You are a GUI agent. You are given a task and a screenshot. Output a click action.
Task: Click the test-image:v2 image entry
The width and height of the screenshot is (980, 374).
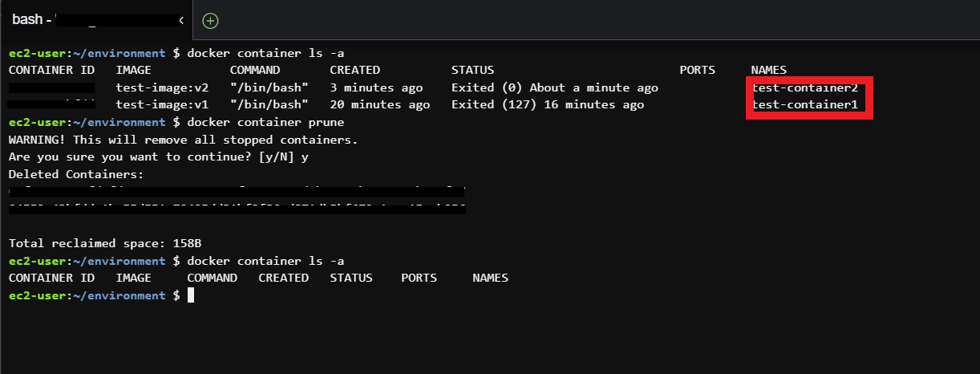coord(163,87)
